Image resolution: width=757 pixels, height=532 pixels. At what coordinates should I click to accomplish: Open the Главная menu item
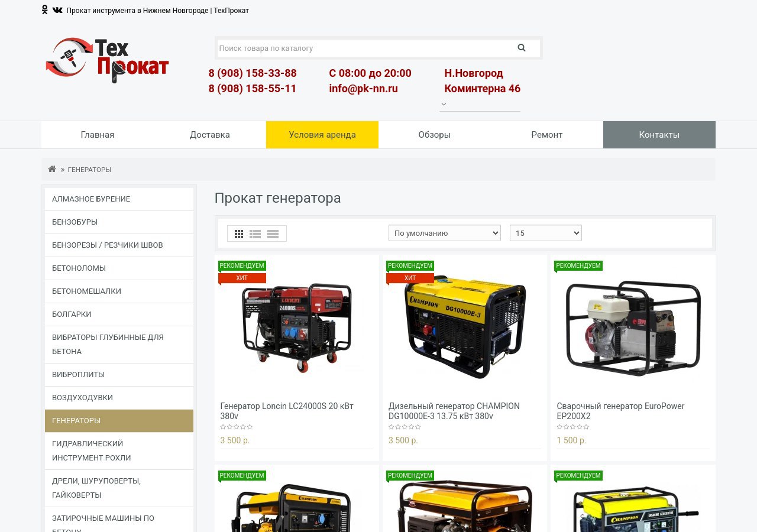coord(98,135)
